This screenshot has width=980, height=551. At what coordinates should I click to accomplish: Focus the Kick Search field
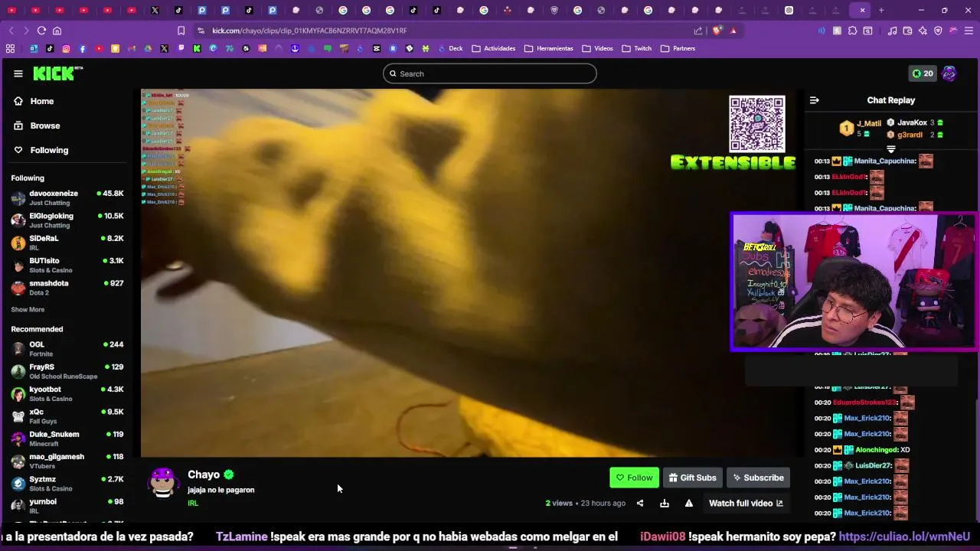490,73
